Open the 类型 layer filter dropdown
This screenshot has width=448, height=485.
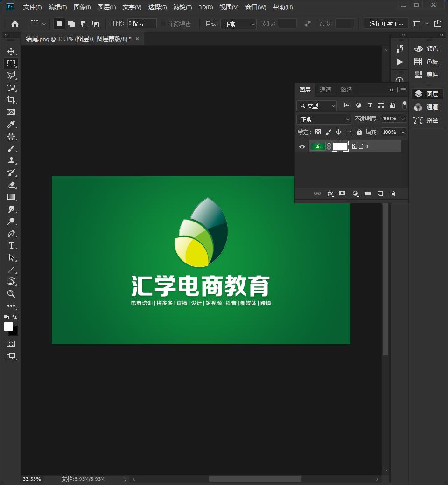click(316, 106)
